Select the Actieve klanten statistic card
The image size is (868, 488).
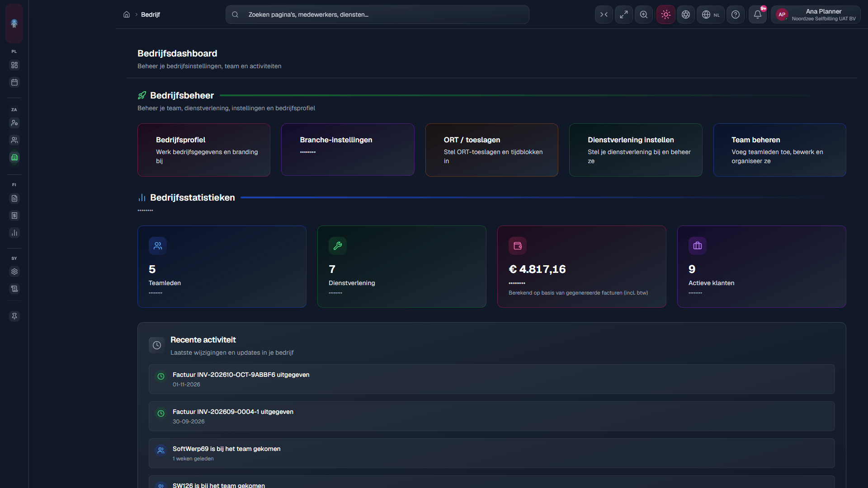762,267
